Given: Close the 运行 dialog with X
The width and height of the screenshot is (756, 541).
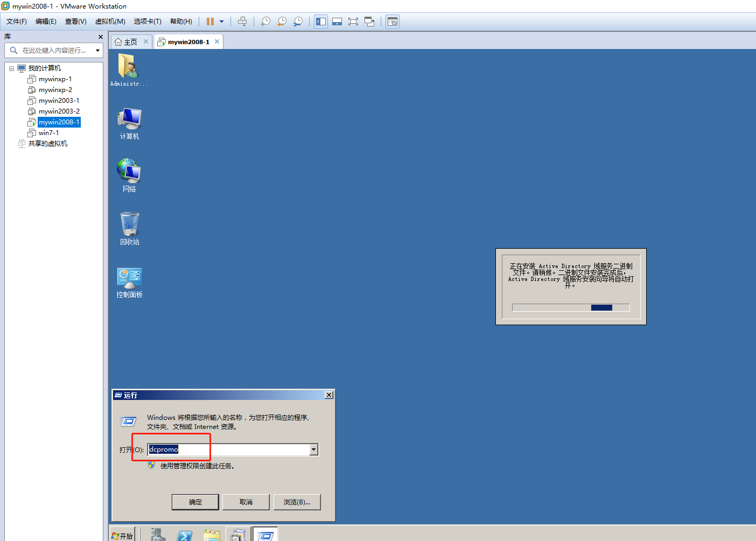Looking at the screenshot, I should click(329, 395).
